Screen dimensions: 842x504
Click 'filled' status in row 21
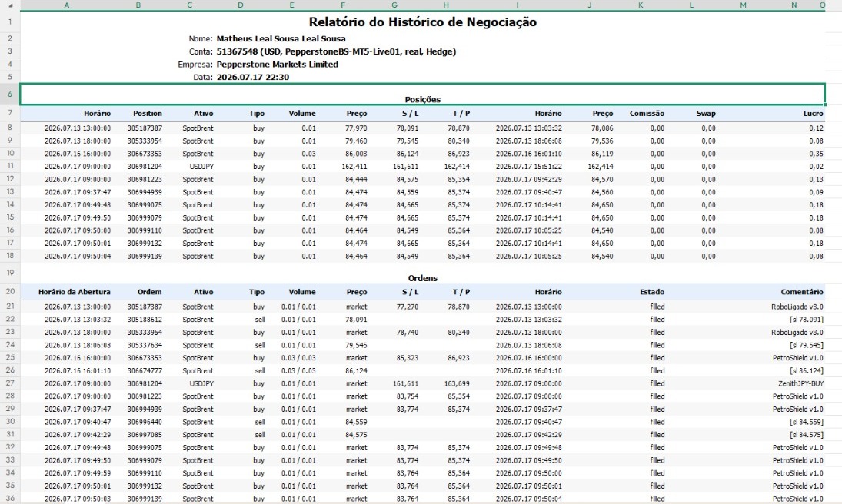click(x=657, y=307)
